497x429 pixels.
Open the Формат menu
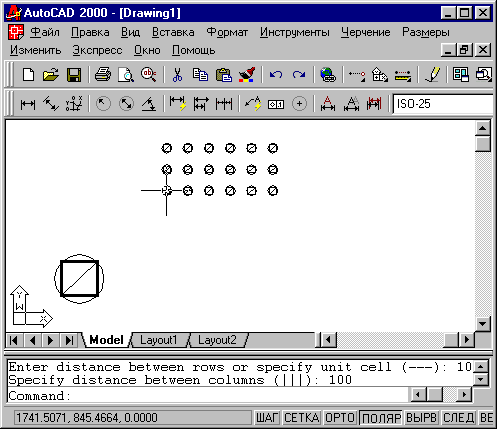point(227,32)
